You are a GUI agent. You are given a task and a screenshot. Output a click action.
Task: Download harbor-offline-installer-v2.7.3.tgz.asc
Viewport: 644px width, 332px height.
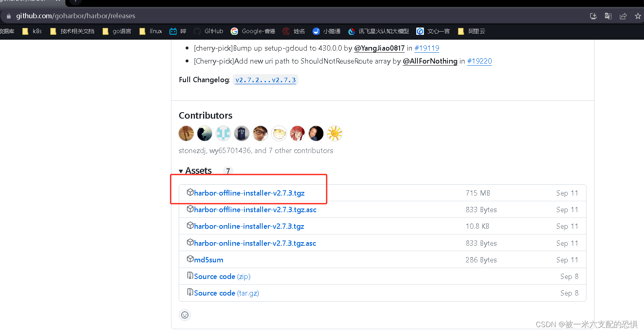tap(255, 210)
